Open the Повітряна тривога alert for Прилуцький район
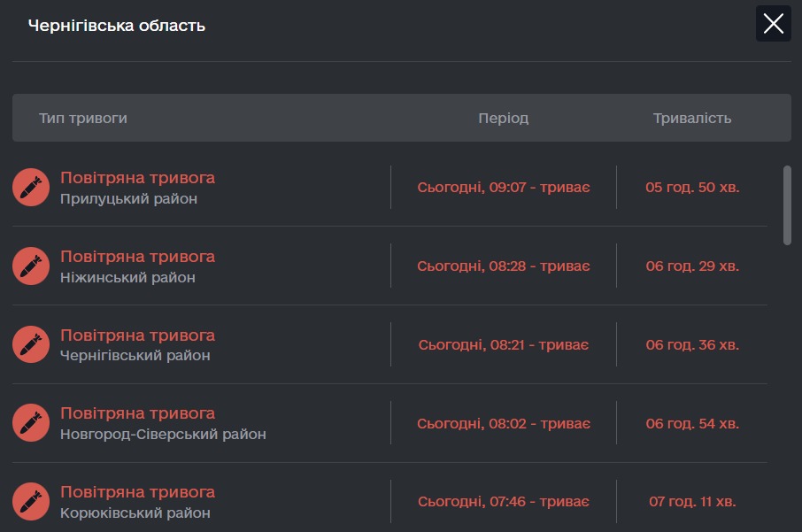Screen dimensions: 802x532 pos(137,177)
